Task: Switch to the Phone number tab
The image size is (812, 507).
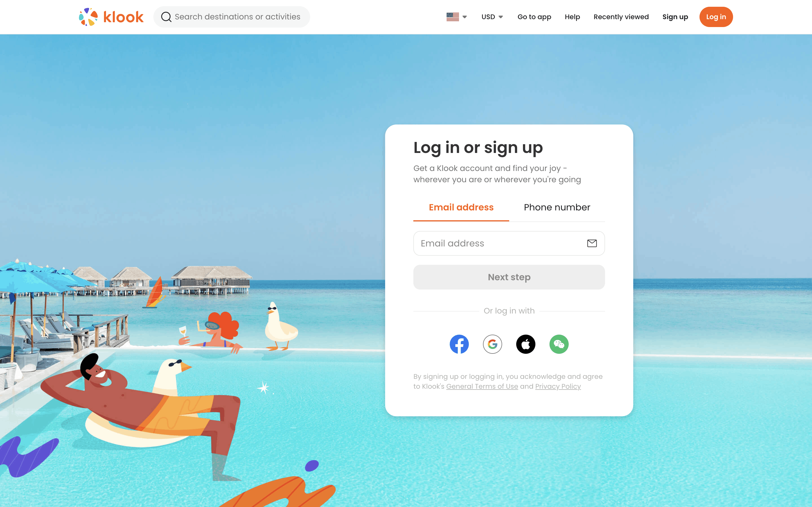Action: tap(557, 208)
